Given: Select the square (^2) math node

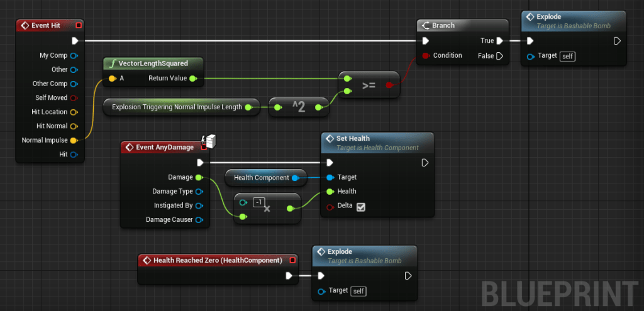Looking at the screenshot, I should click(x=299, y=107).
